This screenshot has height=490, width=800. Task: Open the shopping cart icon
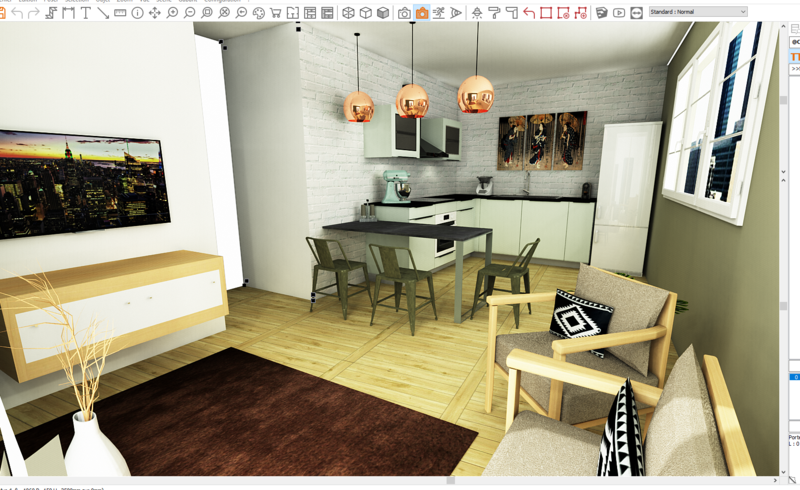[x=276, y=13]
